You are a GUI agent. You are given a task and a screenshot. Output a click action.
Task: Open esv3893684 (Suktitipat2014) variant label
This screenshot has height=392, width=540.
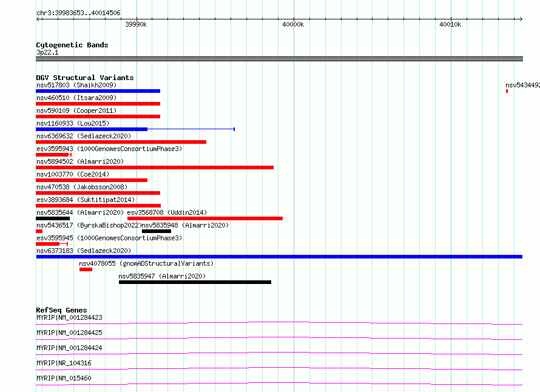(x=86, y=200)
